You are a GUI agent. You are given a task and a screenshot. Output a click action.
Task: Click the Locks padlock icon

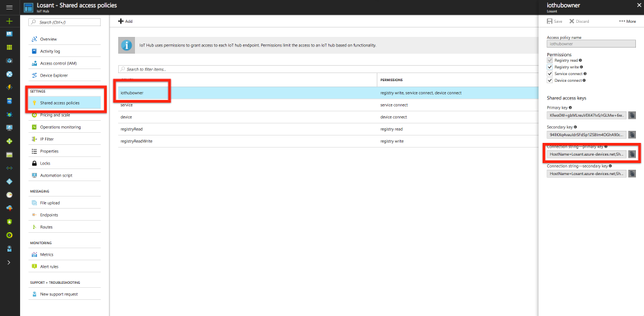(36, 163)
